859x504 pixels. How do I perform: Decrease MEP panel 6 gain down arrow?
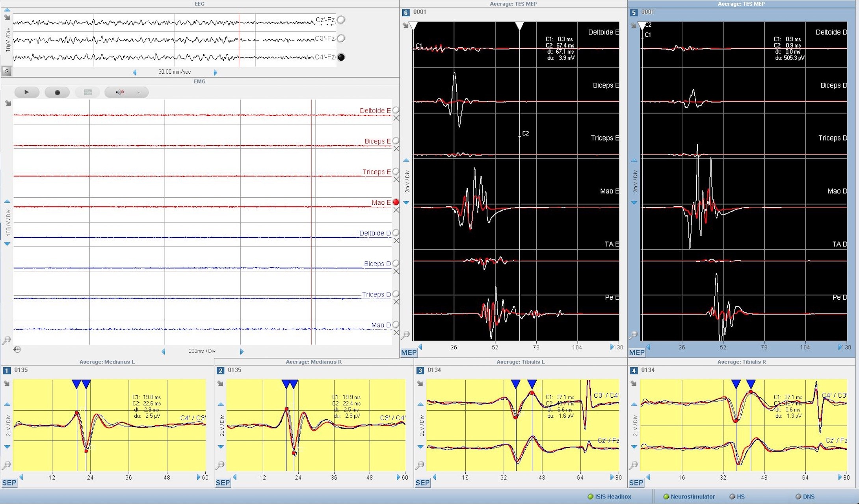coord(406,202)
